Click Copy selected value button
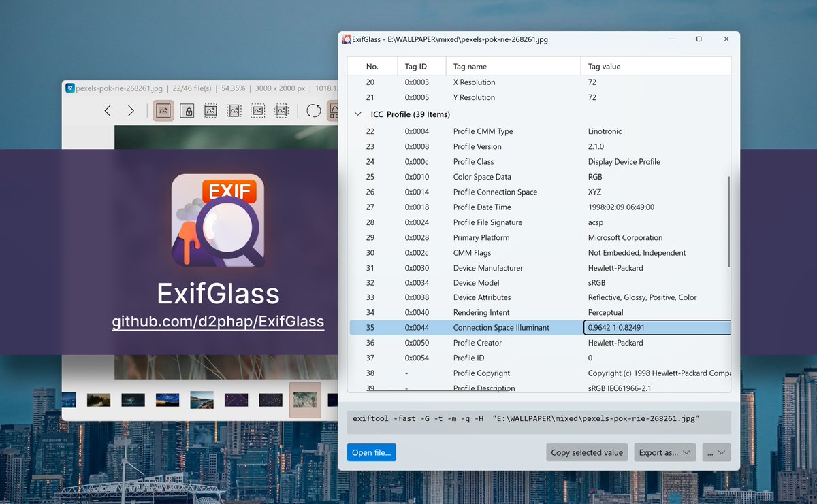The height and width of the screenshot is (504, 817). pyautogui.click(x=587, y=452)
